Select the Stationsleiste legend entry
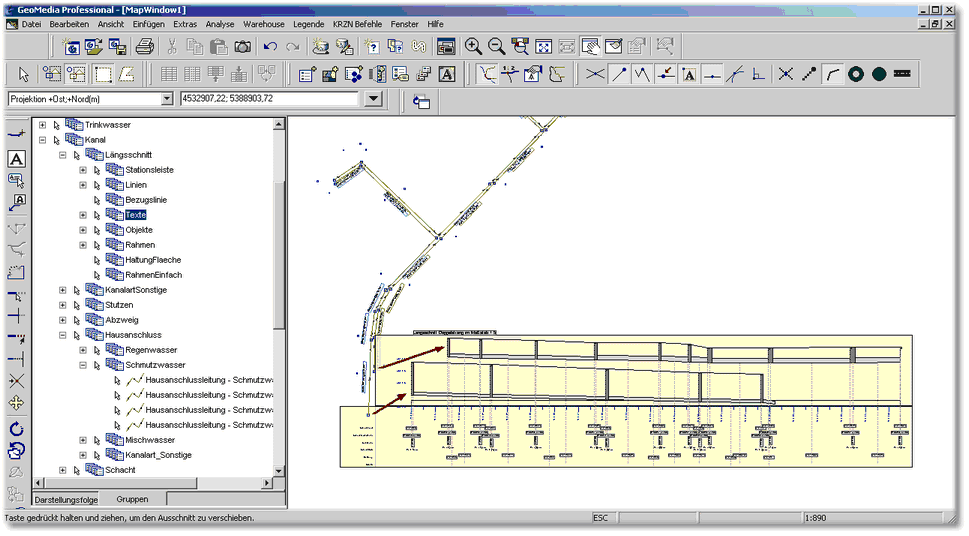 pos(149,170)
